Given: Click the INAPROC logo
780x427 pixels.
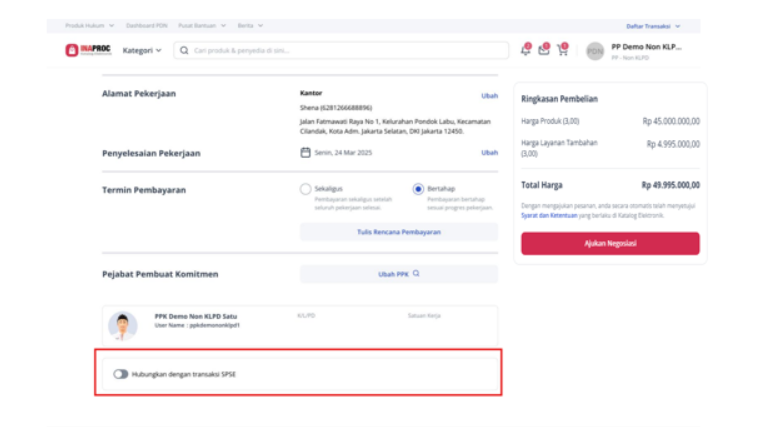Looking at the screenshot, I should point(88,50).
